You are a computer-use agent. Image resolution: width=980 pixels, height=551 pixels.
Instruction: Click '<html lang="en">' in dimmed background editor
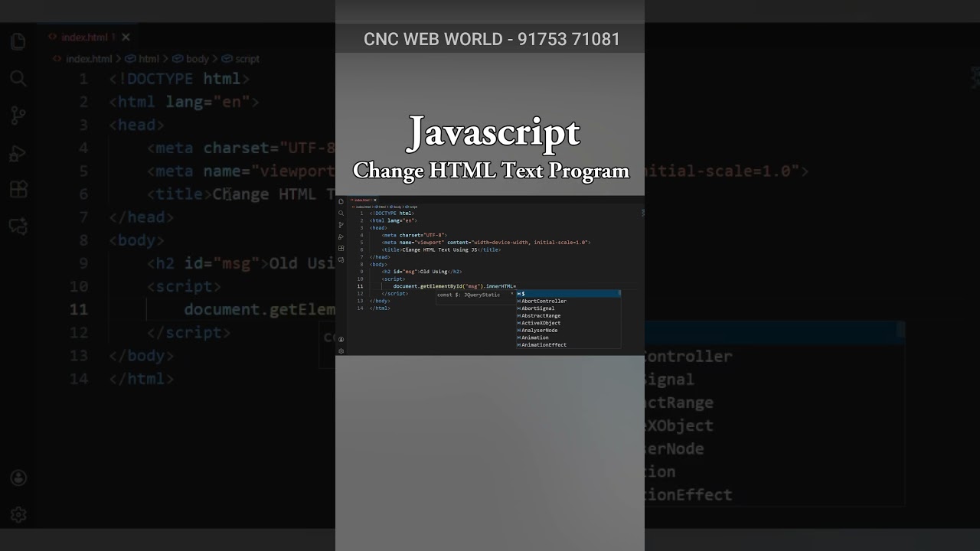coord(184,102)
